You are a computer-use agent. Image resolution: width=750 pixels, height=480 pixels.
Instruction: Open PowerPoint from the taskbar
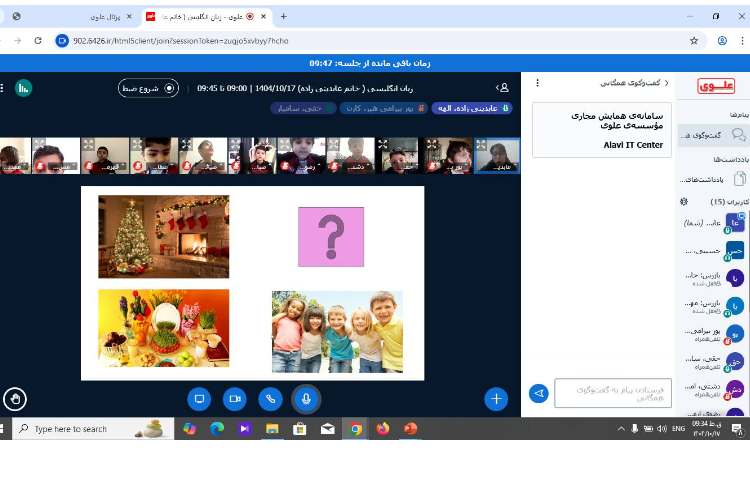tap(410, 429)
